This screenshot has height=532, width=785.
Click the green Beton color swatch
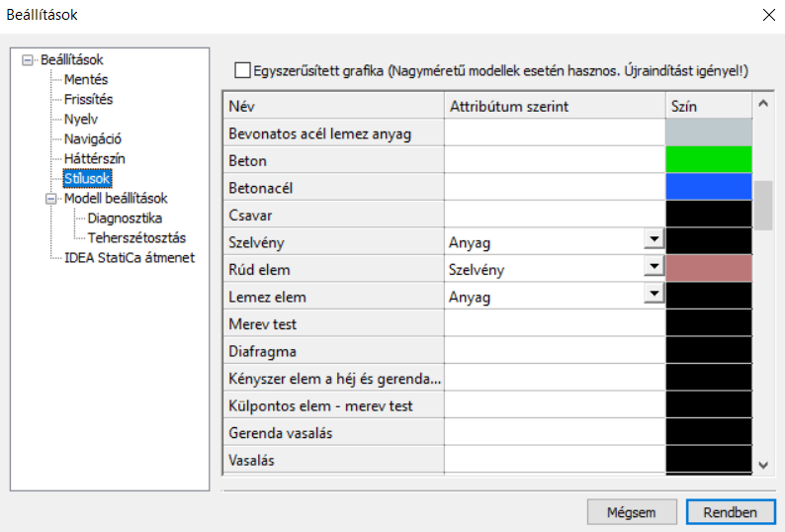709,160
